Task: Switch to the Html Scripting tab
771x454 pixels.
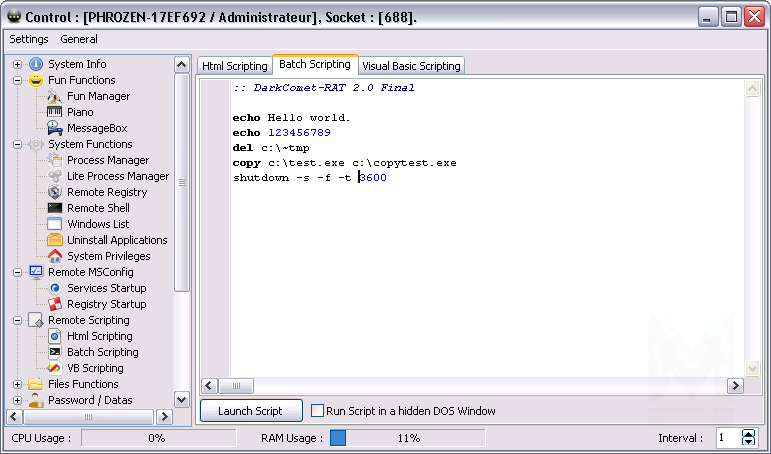Action: coord(235,66)
